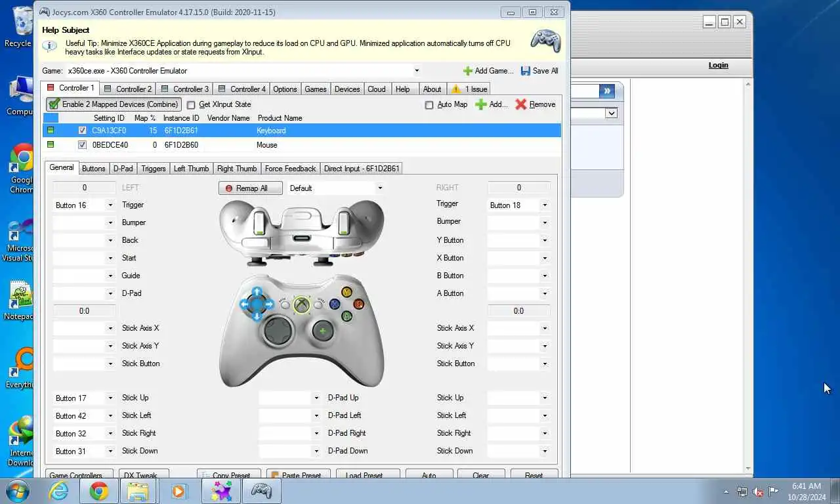Click the green A button on controller image
This screenshot has height=504, width=840.
[x=346, y=316]
